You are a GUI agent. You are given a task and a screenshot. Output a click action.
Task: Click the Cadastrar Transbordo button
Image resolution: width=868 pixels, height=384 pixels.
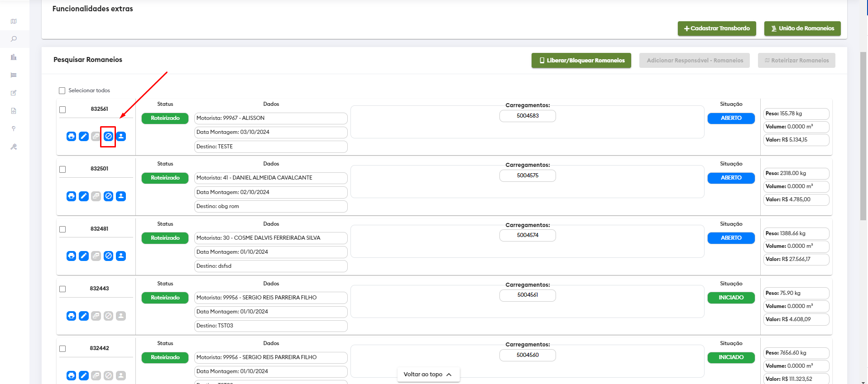pyautogui.click(x=716, y=28)
